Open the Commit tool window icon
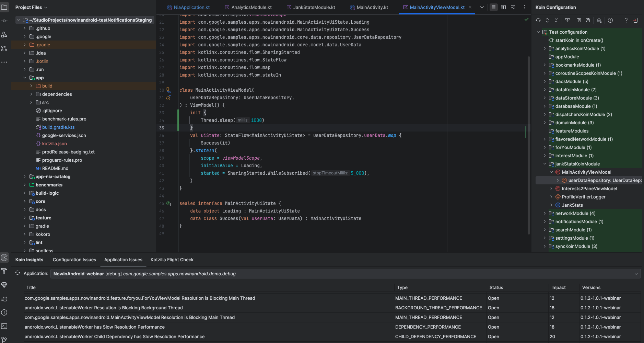 [x=4, y=21]
